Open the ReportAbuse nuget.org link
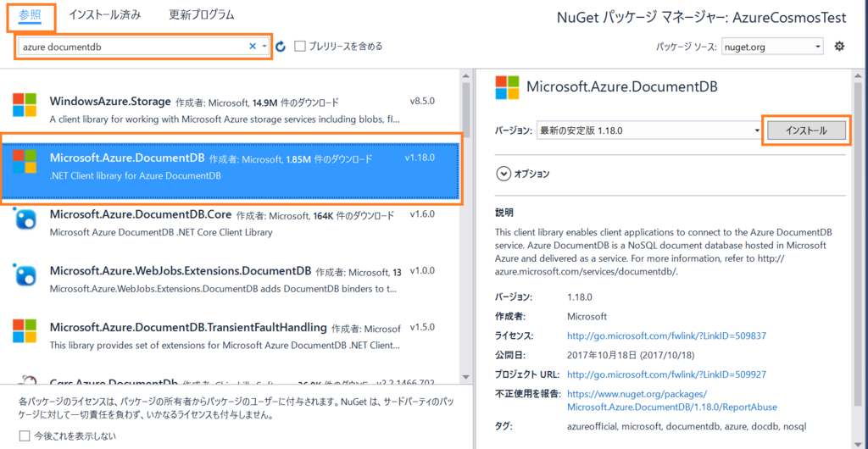 click(x=672, y=401)
